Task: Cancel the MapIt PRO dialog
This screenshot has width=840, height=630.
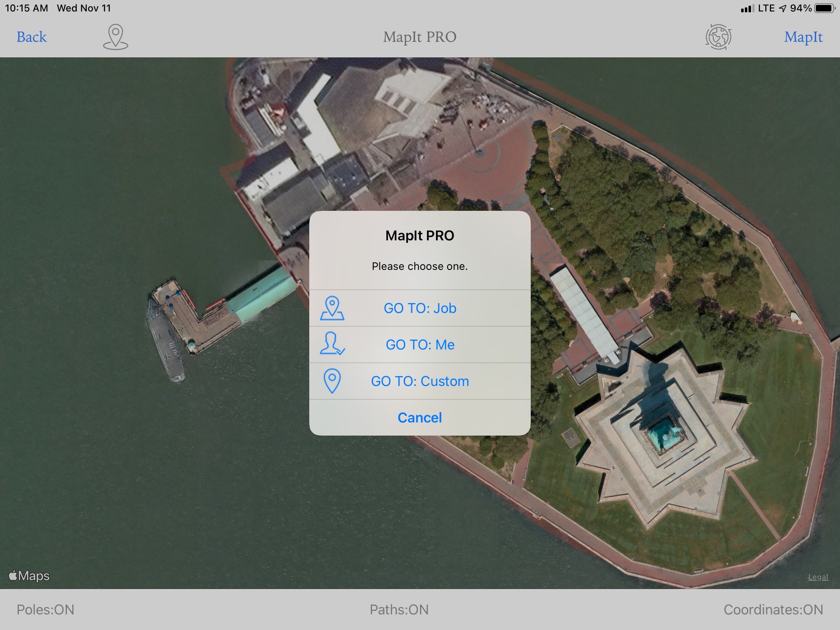Action: [420, 418]
